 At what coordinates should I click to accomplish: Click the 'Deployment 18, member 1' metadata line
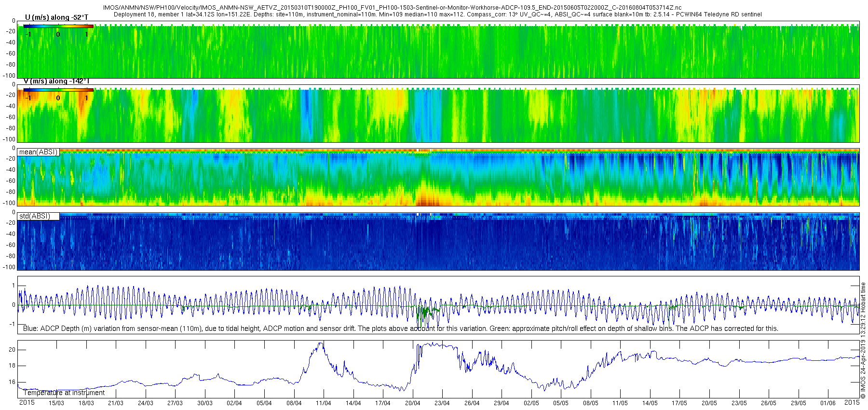point(437,14)
